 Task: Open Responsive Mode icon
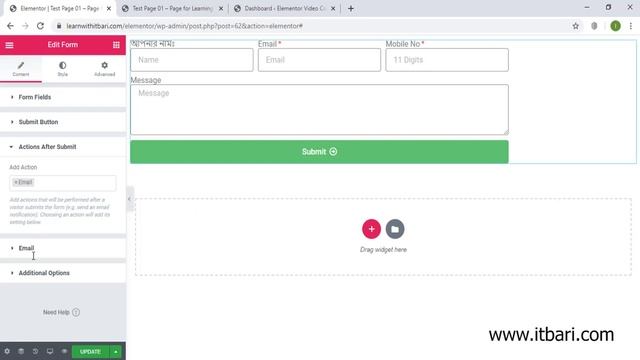(x=50, y=351)
